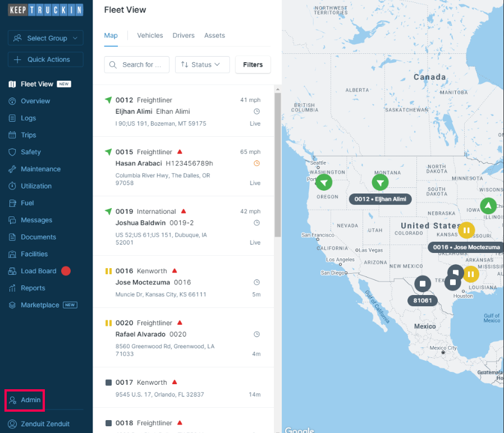Open the Select Group dropdown
Image resolution: width=504 pixels, height=433 pixels.
coord(45,38)
